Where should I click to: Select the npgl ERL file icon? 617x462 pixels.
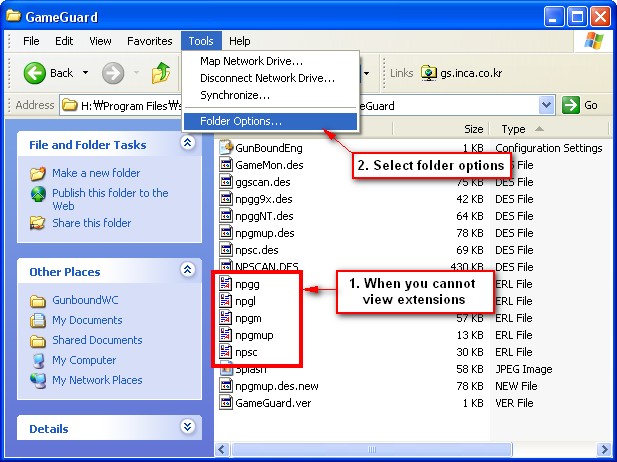pyautogui.click(x=226, y=301)
